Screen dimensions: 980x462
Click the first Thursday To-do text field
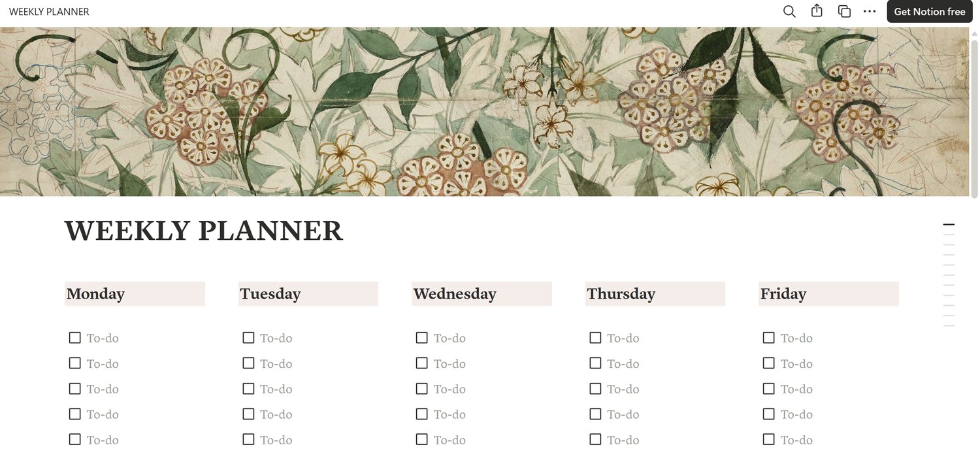pos(623,338)
